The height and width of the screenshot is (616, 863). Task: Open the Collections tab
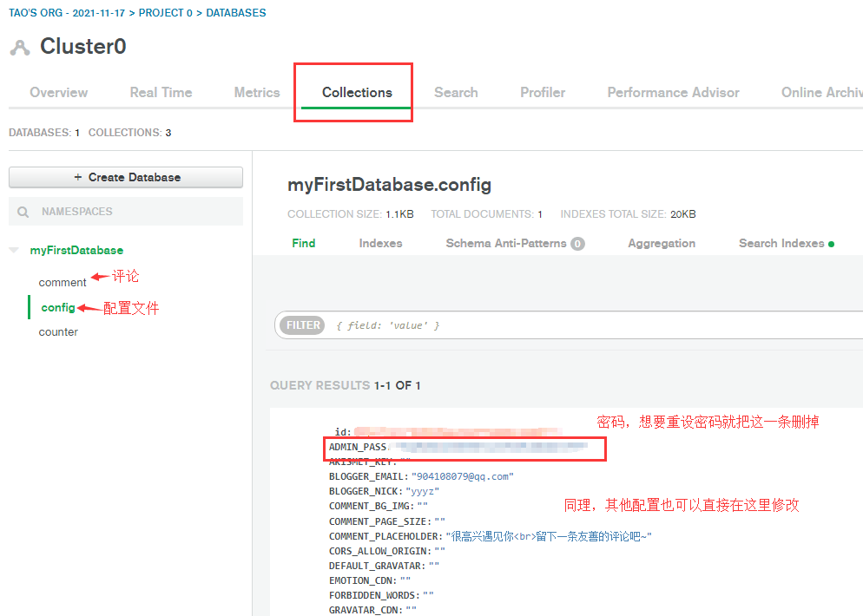point(357,92)
